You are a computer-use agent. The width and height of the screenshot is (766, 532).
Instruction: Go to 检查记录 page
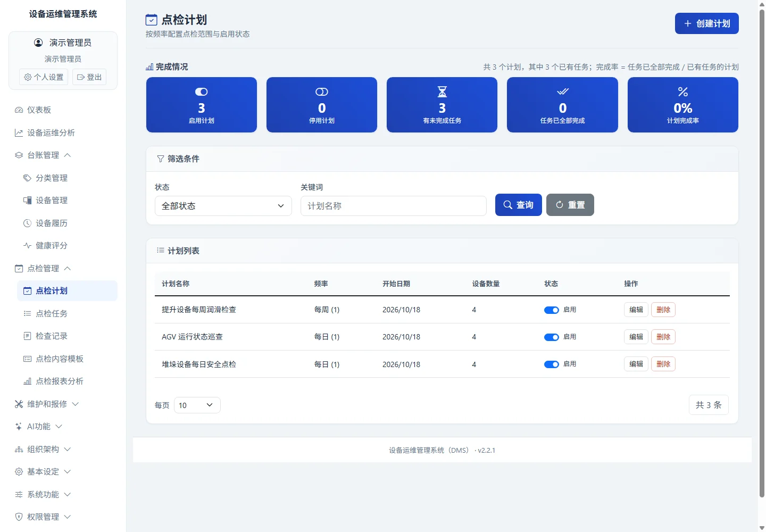[x=68, y=336]
